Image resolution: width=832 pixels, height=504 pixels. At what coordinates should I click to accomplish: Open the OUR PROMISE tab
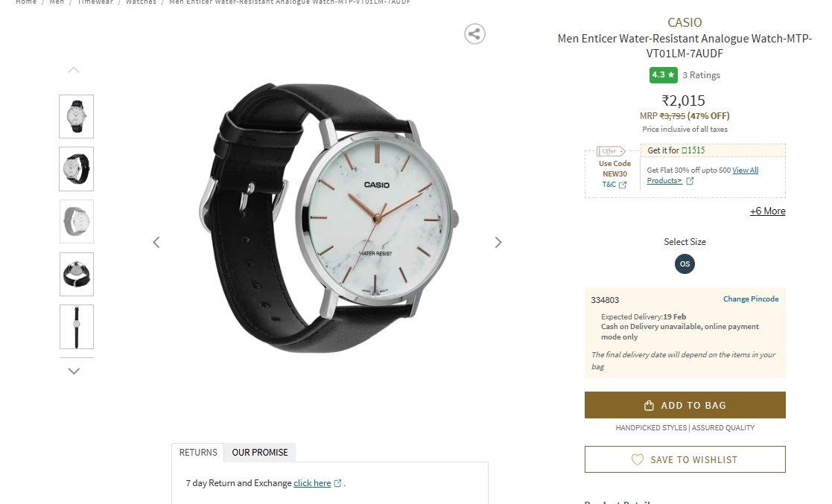point(259,453)
